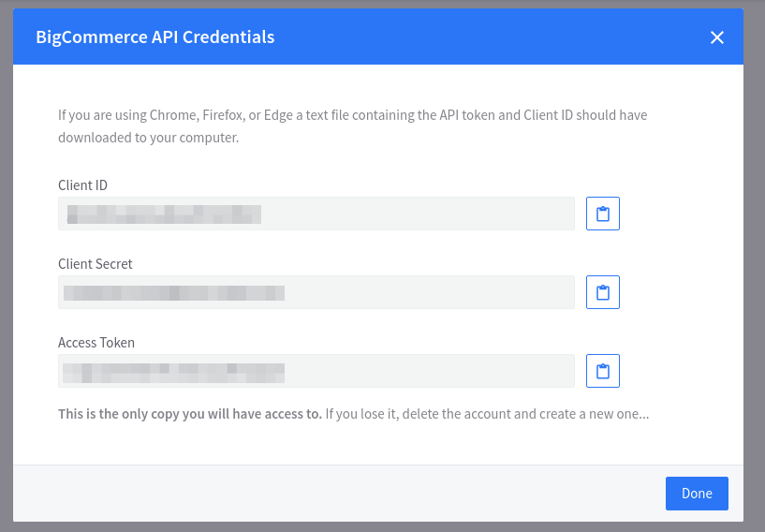
Task: Click the blurred Client ID value
Action: click(x=161, y=214)
